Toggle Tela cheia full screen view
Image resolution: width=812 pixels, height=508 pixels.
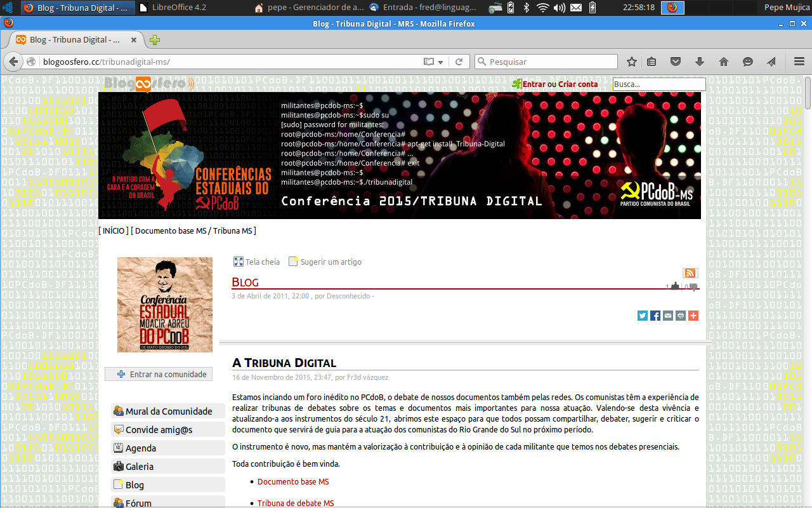(x=257, y=262)
